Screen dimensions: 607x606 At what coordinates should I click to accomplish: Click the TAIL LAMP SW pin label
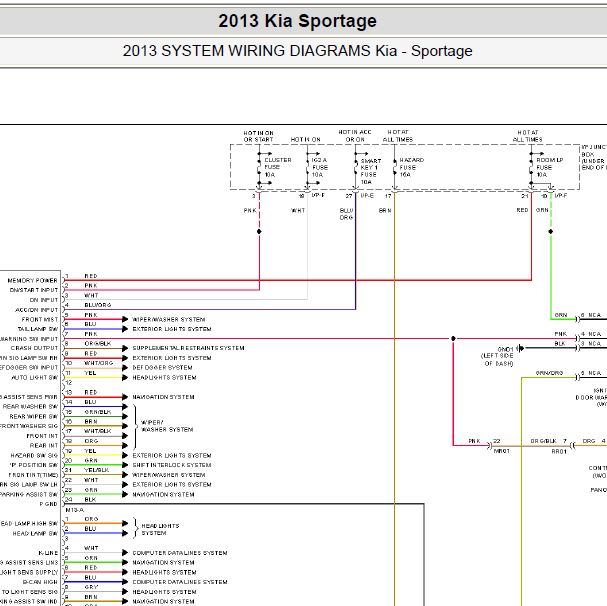coord(38,329)
